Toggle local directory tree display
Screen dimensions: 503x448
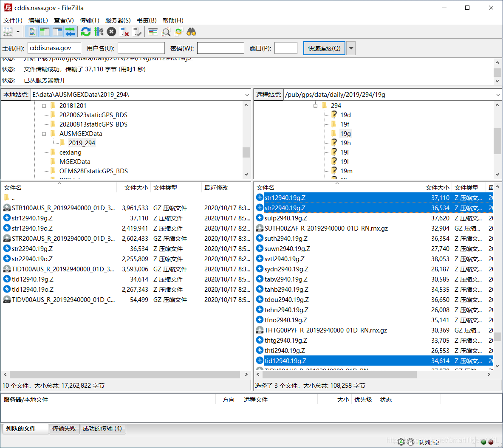(45, 32)
